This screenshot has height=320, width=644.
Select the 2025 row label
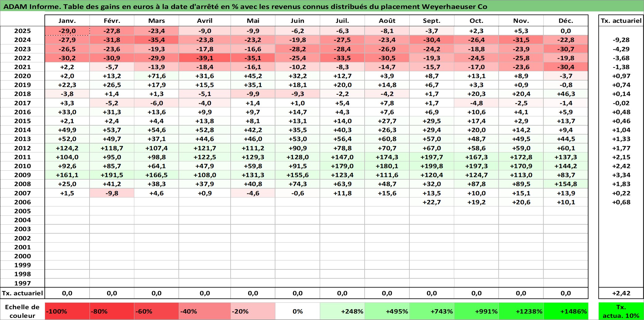pyautogui.click(x=23, y=31)
